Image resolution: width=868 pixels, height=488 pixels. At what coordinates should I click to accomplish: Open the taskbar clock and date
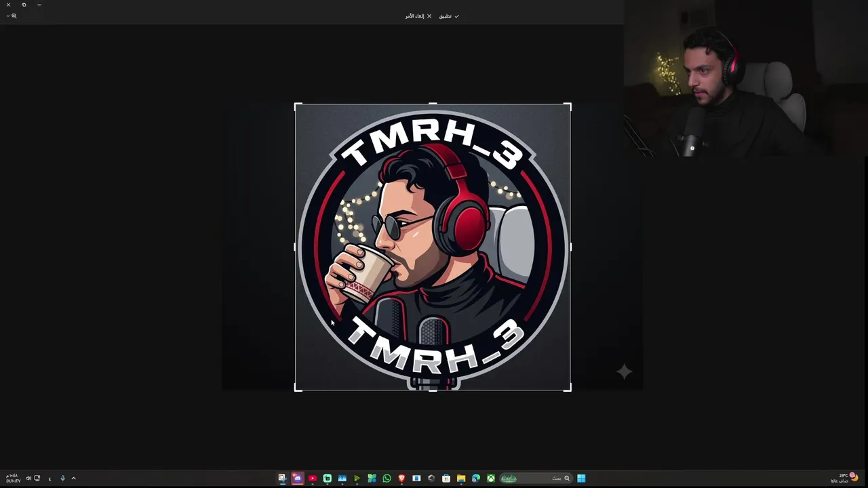[x=12, y=479]
